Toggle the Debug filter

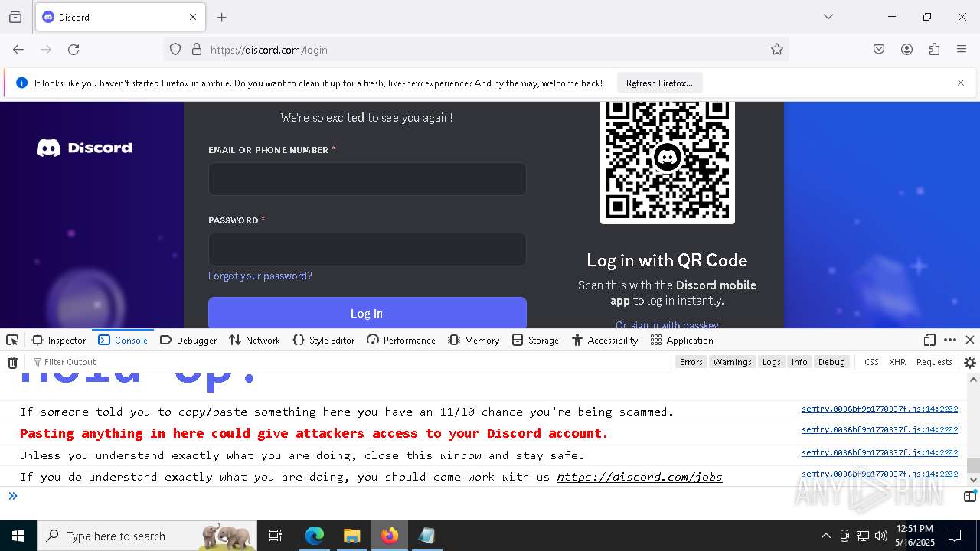pos(831,362)
